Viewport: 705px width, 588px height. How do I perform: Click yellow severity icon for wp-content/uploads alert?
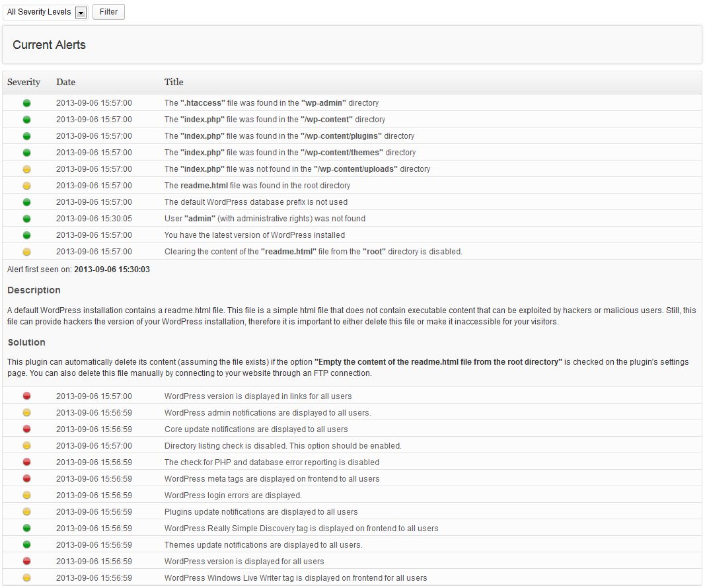[x=27, y=169]
